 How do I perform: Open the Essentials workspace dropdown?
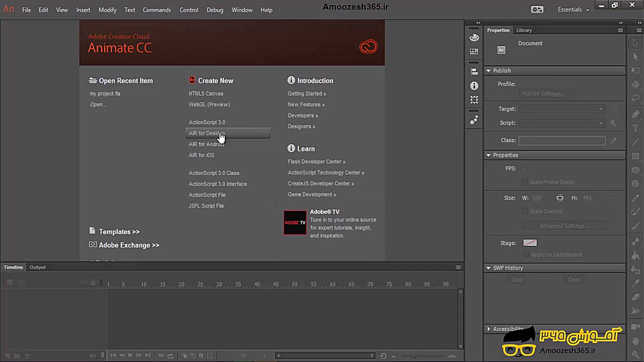573,10
